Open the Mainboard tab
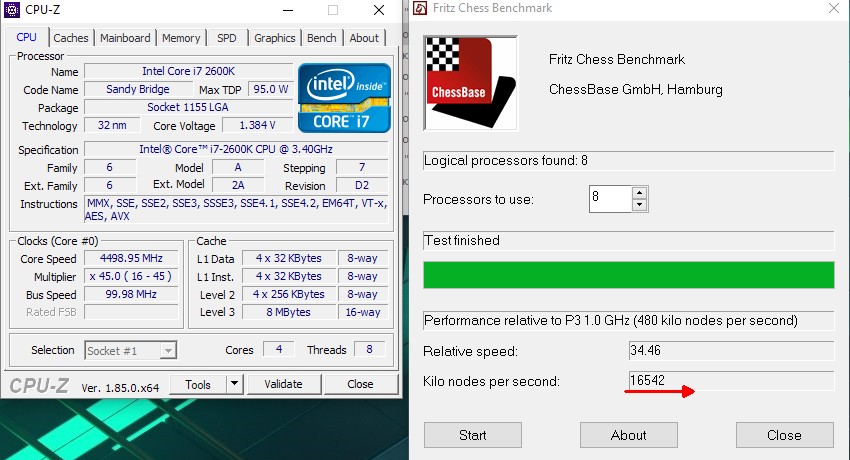This screenshot has height=460, width=850. [x=125, y=38]
